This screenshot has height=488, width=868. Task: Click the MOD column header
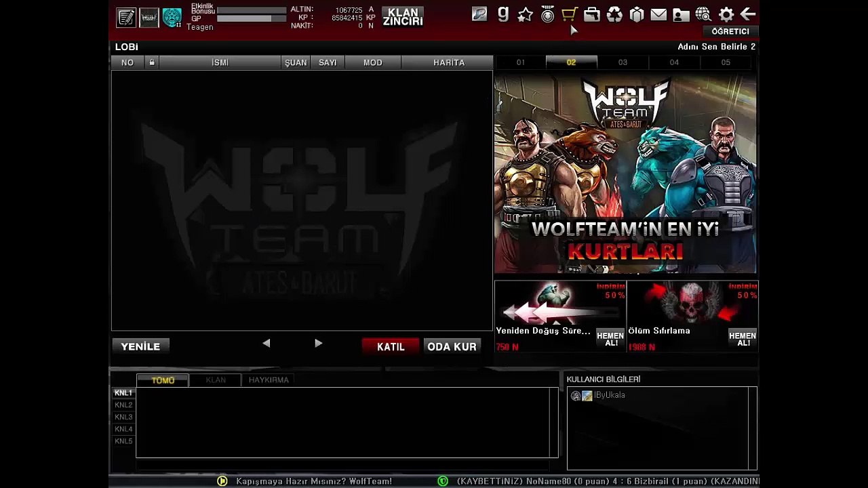click(373, 62)
